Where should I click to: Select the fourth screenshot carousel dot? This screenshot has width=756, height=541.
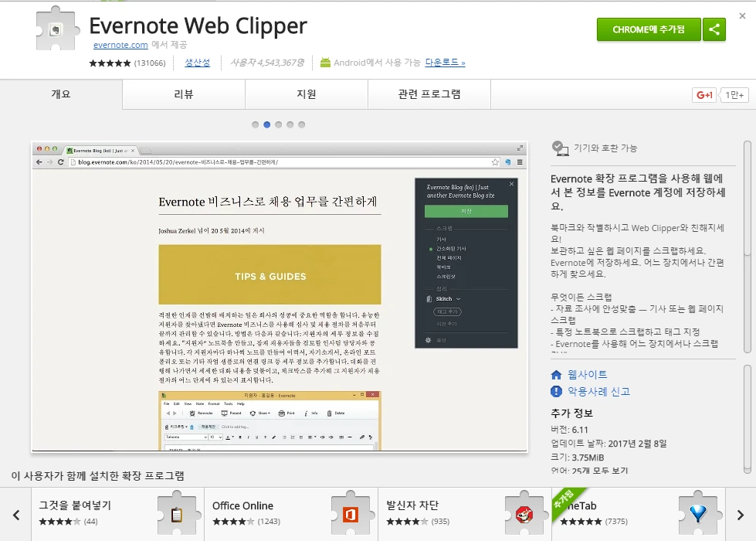[290, 124]
